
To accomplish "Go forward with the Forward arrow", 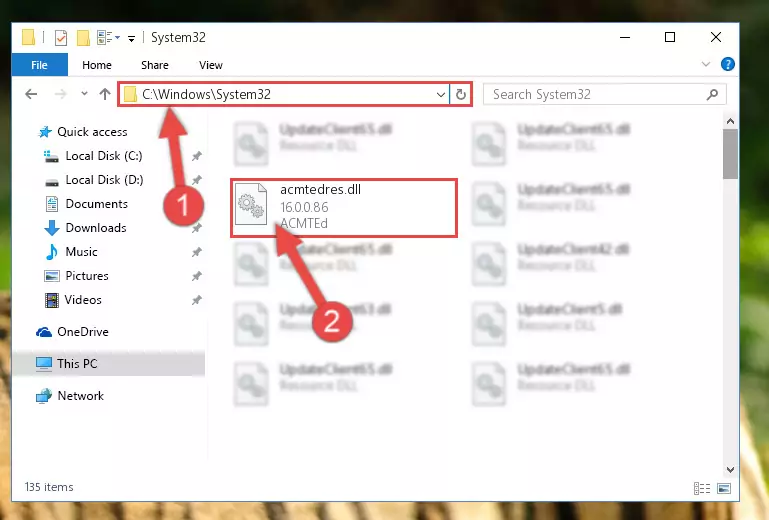I will pyautogui.click(x=60, y=94).
